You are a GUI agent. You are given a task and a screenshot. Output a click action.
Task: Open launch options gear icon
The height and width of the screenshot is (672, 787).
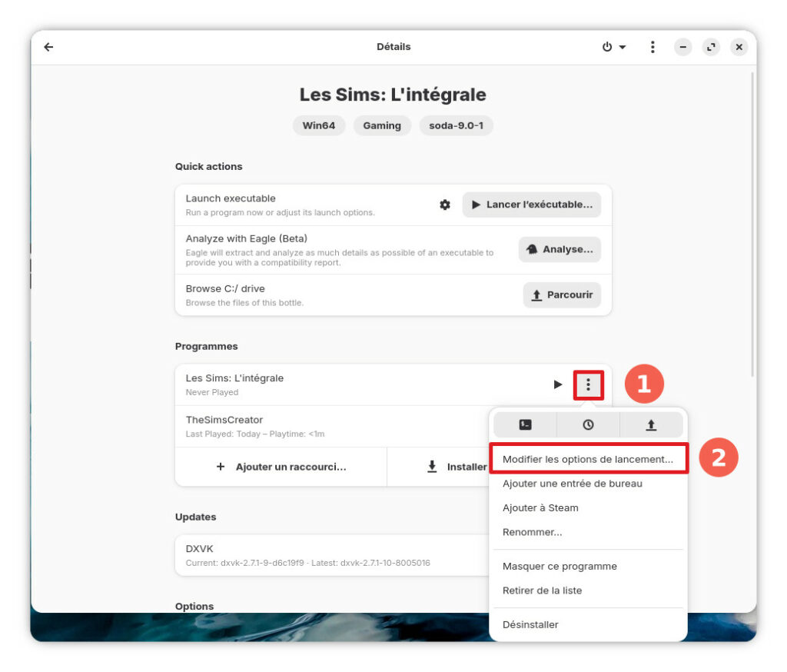445,205
